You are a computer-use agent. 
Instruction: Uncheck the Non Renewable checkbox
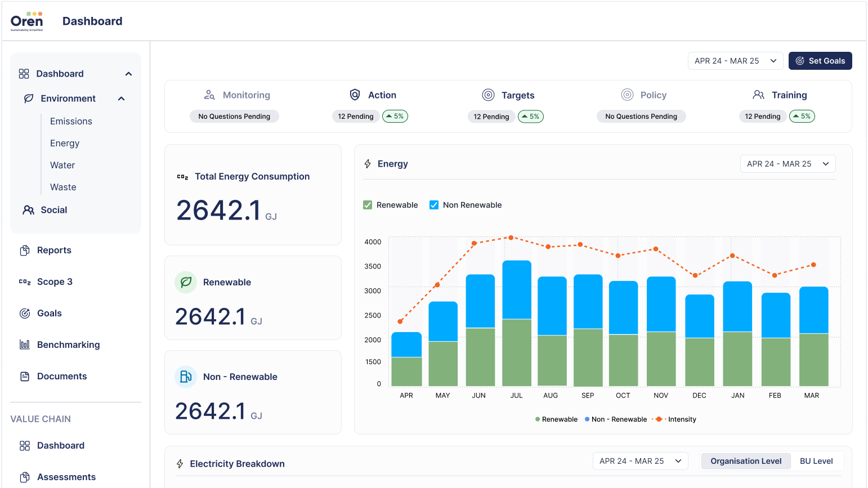click(434, 205)
